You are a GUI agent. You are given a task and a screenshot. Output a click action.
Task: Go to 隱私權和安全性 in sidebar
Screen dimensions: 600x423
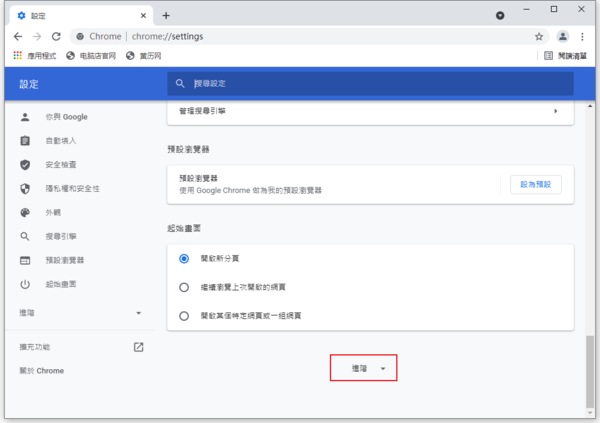click(x=72, y=188)
